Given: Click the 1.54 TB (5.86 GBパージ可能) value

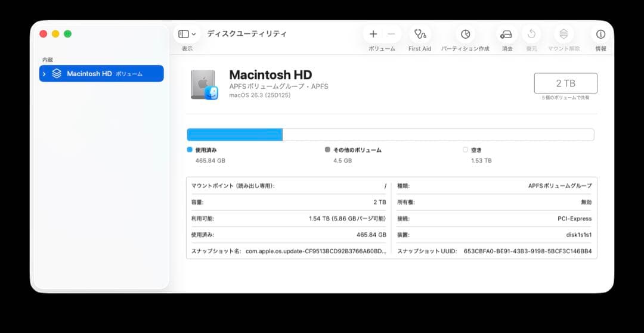Looking at the screenshot, I should point(348,219).
